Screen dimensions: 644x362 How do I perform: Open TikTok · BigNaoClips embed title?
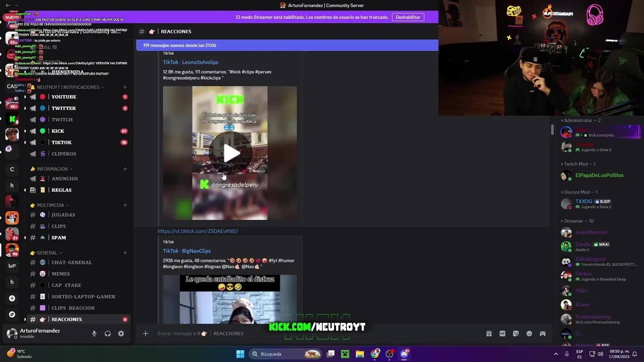(187, 251)
